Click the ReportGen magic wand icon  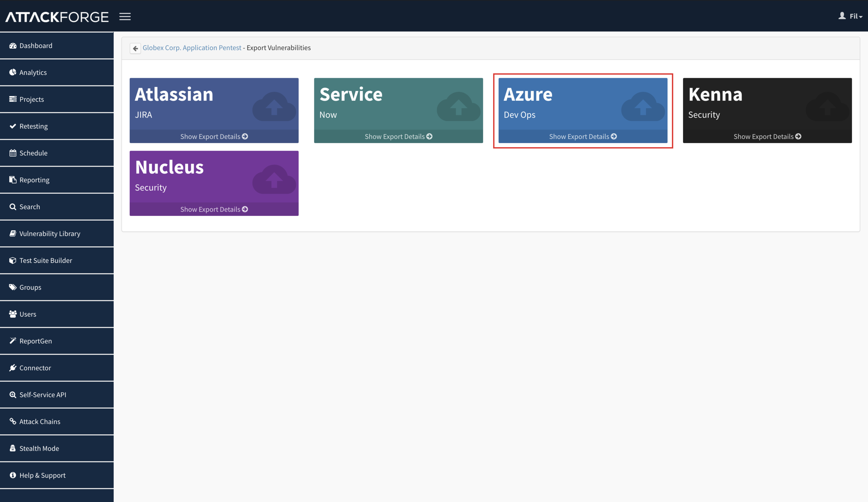[13, 341]
